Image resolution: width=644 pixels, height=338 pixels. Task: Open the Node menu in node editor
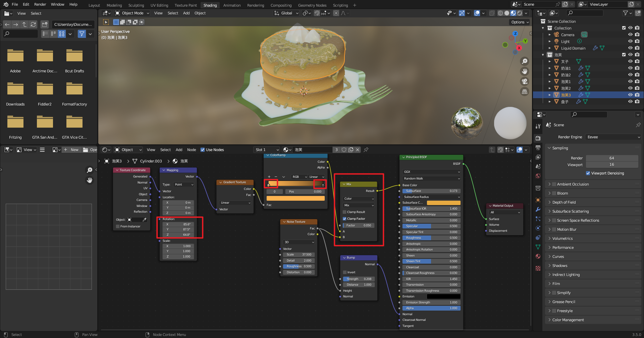192,150
